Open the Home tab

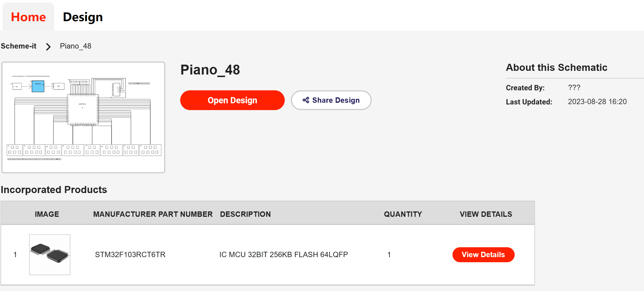click(x=28, y=17)
